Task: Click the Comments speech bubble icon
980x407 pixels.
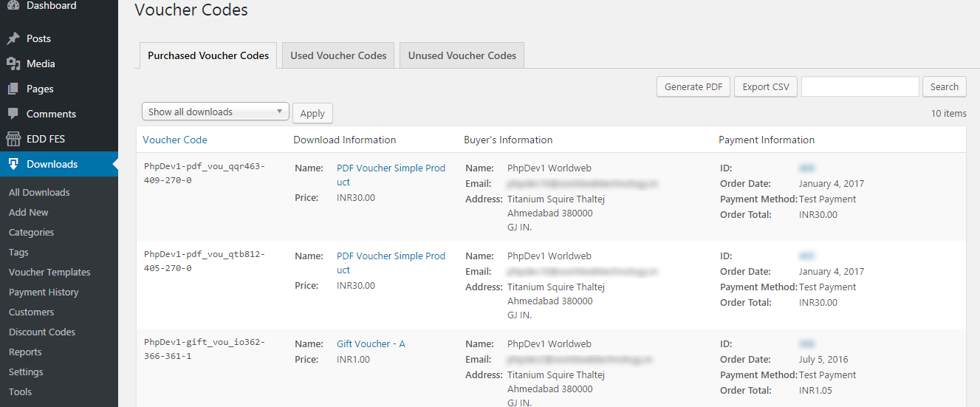Action: 13,114
